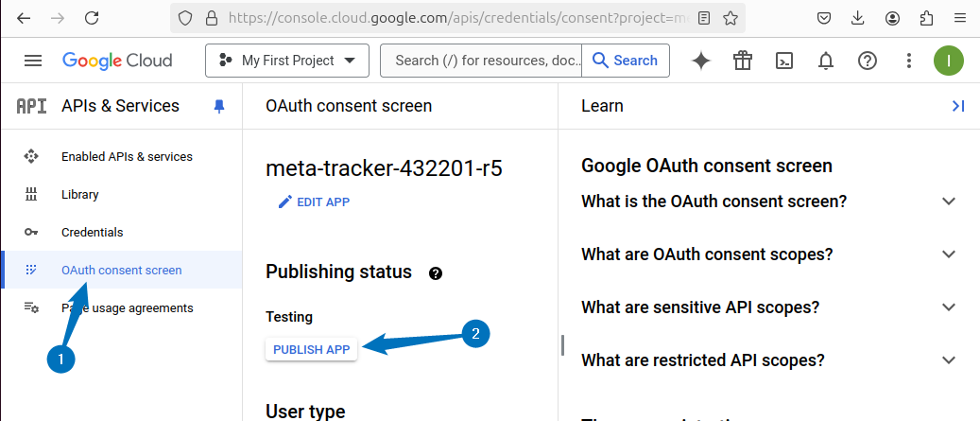The image size is (980, 421).
Task: Reload the page with the refresh icon
Action: tap(92, 18)
